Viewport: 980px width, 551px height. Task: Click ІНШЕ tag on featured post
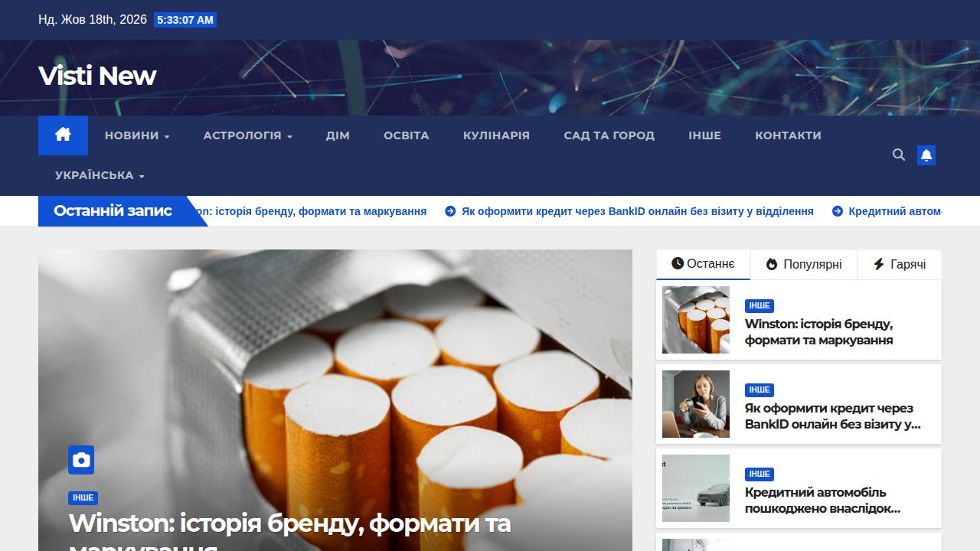click(83, 497)
